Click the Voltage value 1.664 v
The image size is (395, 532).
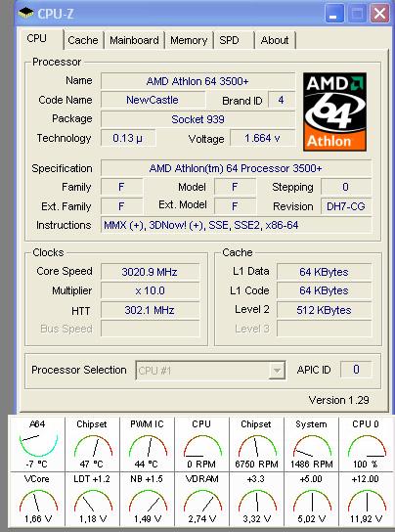(262, 139)
